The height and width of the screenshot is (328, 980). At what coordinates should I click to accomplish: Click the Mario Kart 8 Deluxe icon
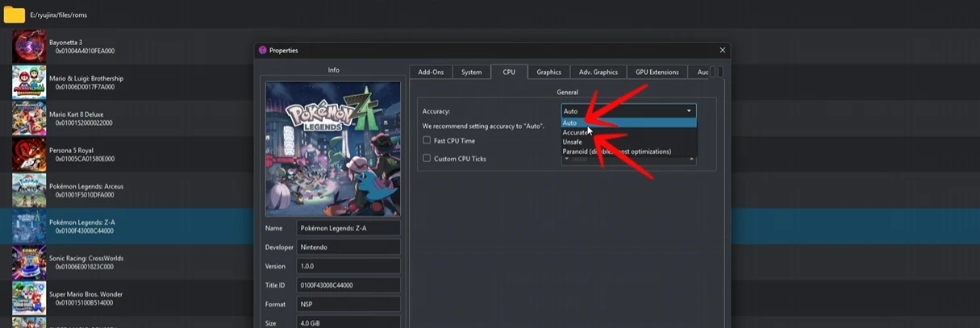click(28, 118)
